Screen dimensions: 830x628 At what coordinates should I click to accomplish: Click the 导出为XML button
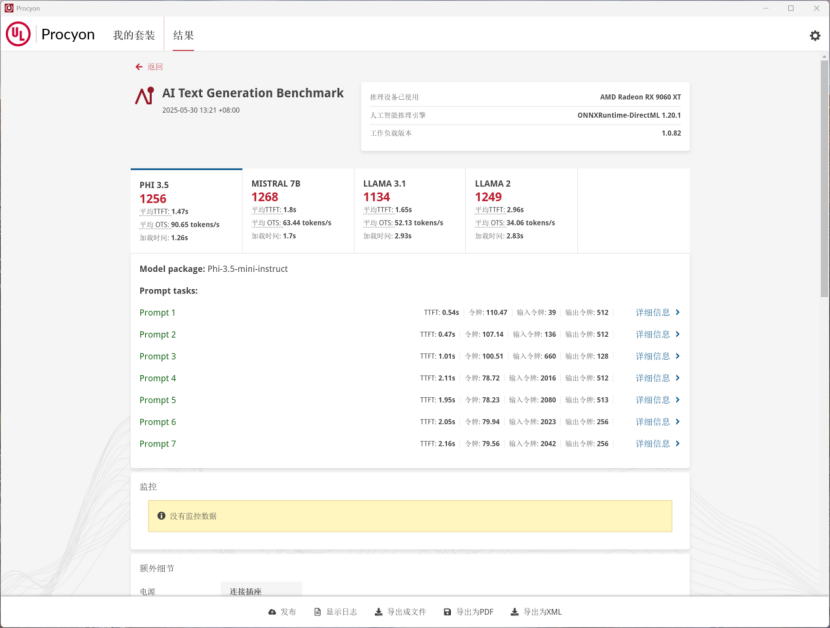coord(536,612)
